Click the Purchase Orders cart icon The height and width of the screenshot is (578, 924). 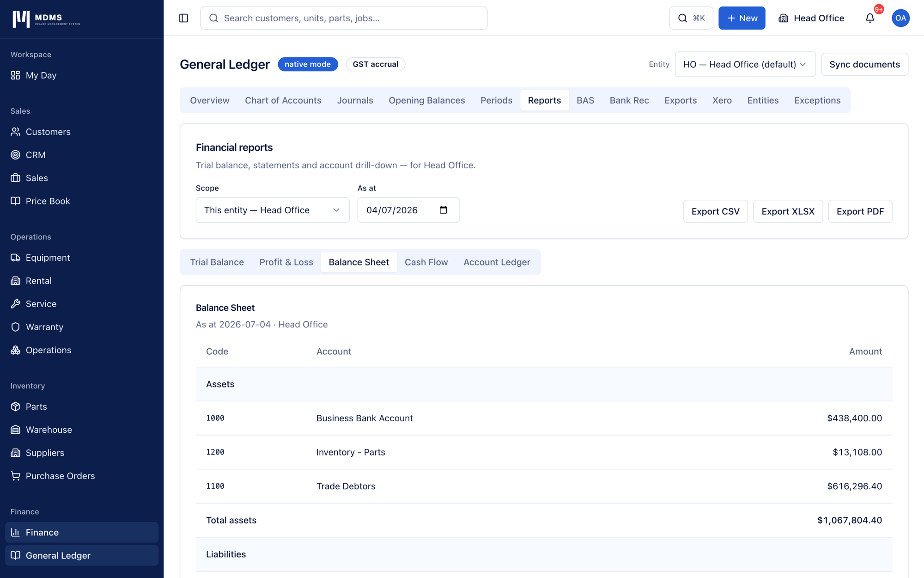pos(16,476)
